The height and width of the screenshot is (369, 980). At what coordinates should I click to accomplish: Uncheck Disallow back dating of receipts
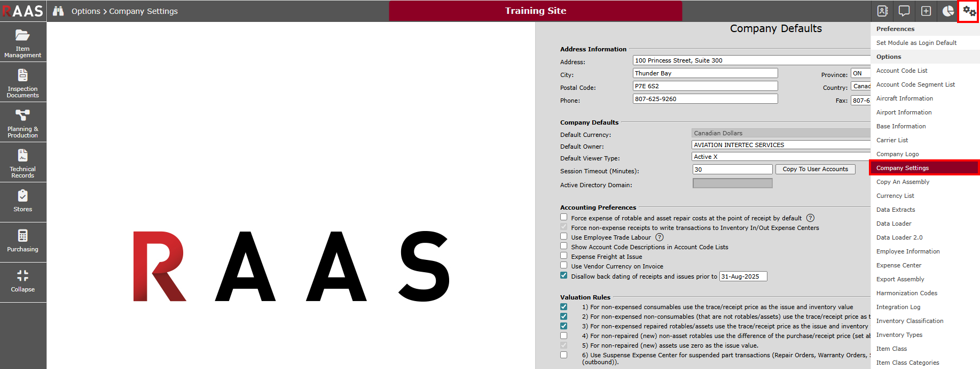coord(563,275)
